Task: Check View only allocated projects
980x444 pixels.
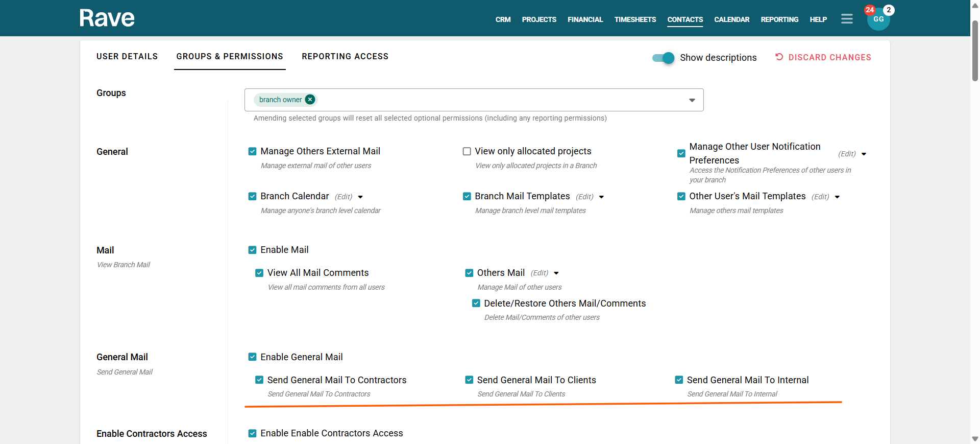Action: click(x=467, y=151)
